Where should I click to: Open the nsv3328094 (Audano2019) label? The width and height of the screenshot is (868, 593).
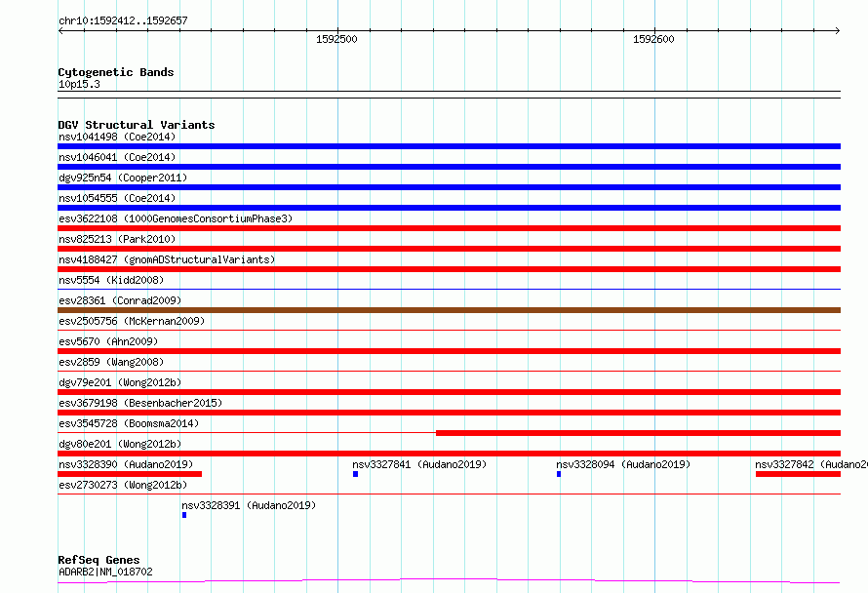tap(623, 464)
